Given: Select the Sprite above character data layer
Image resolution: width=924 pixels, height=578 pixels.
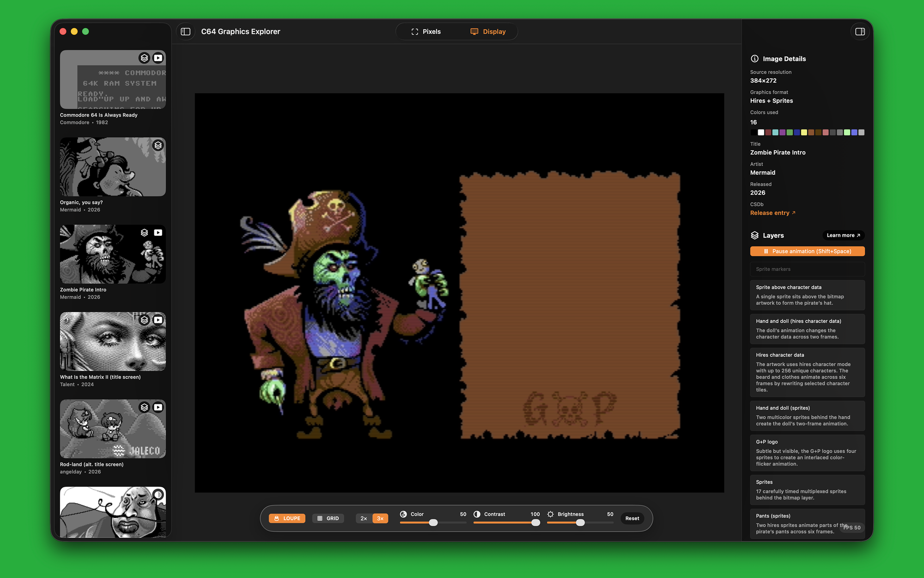Looking at the screenshot, I should [807, 295].
